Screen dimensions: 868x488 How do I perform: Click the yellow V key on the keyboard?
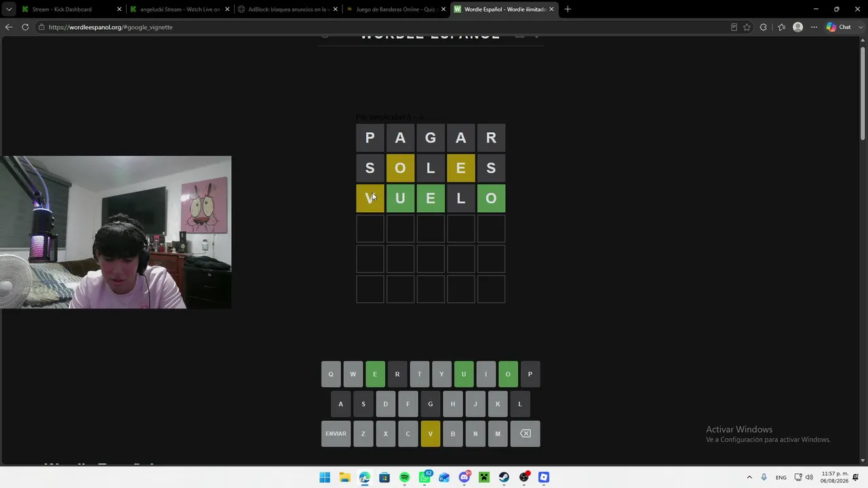tap(431, 434)
